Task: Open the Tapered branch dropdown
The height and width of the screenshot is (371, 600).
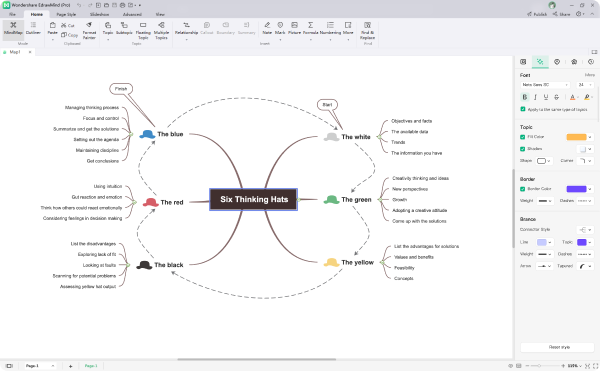Action: click(x=585, y=266)
